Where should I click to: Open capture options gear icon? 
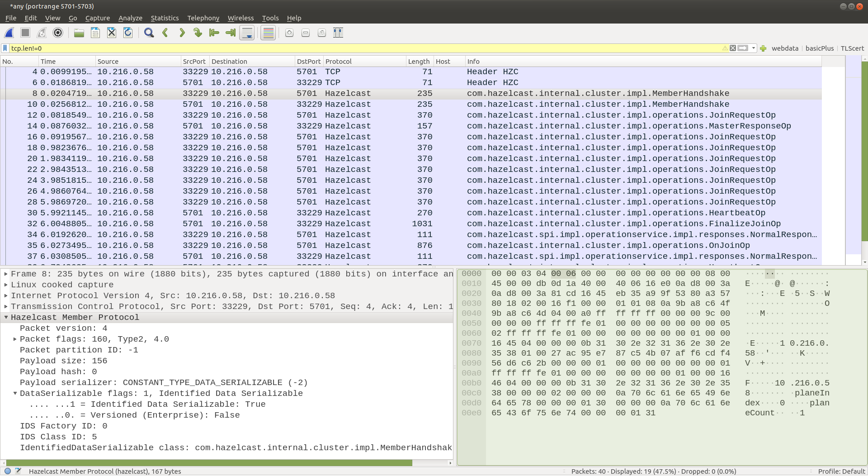coord(58,33)
